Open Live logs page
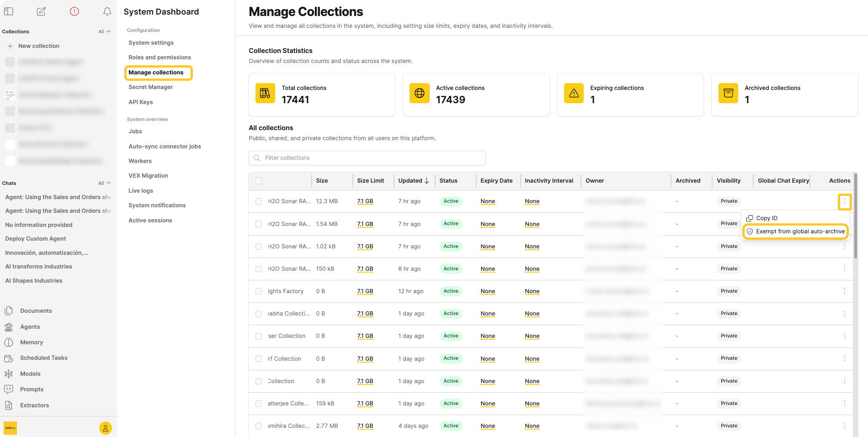This screenshot has height=437, width=868. pyautogui.click(x=140, y=191)
